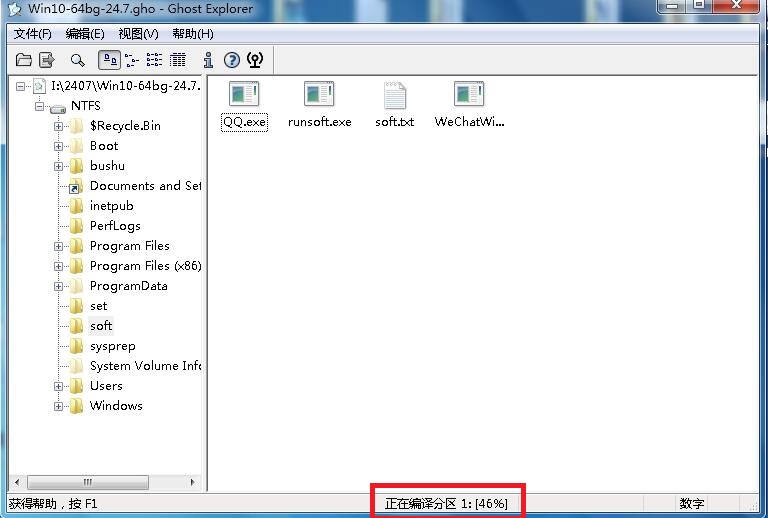Switch to small icons view
768x518 pixels.
(132, 60)
